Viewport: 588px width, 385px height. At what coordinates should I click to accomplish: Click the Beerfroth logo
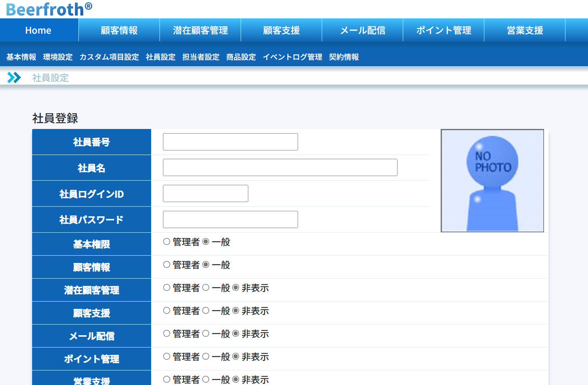(x=49, y=9)
